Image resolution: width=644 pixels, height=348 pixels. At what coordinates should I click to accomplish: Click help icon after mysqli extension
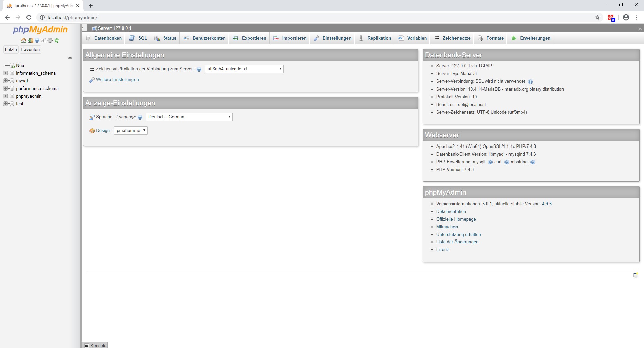(490, 162)
